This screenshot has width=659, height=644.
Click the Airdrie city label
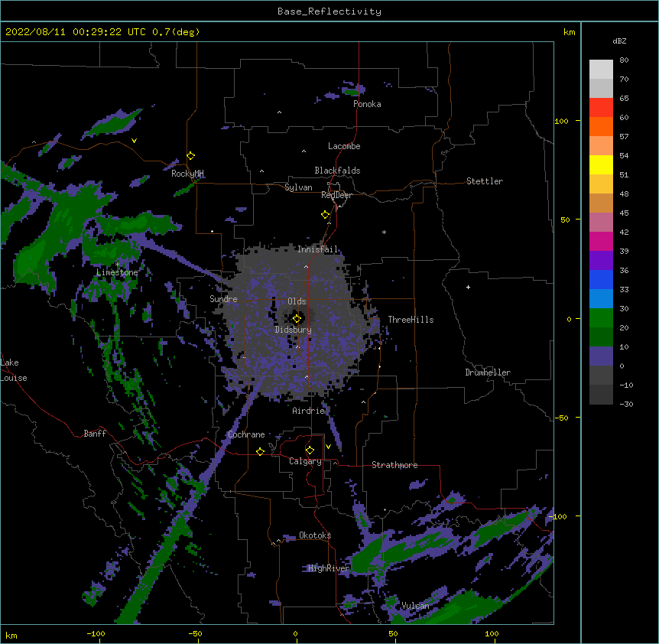coord(309,411)
